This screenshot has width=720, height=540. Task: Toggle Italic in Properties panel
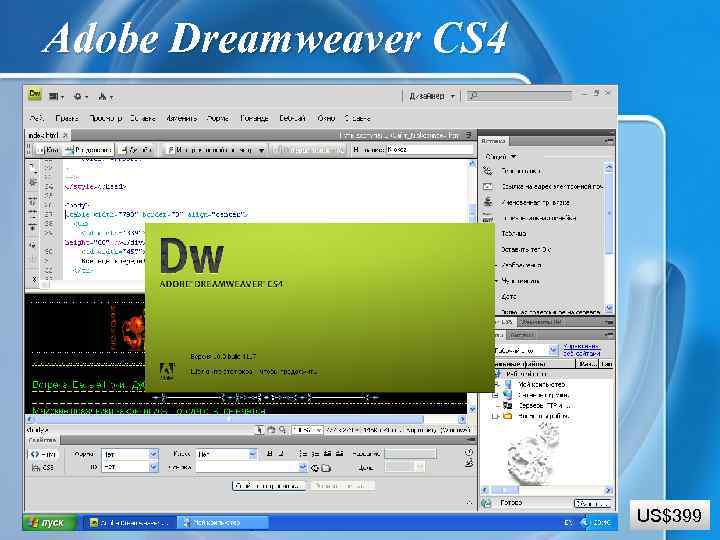click(x=281, y=454)
